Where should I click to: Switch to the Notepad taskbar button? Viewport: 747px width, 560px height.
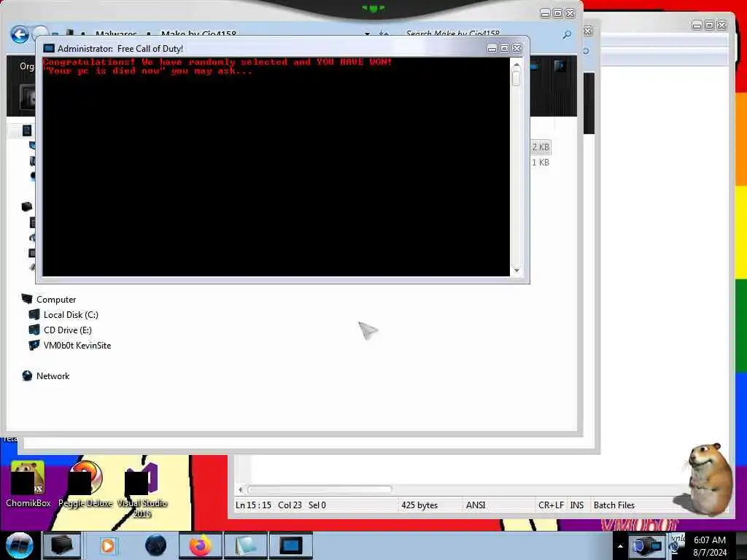(x=246, y=545)
